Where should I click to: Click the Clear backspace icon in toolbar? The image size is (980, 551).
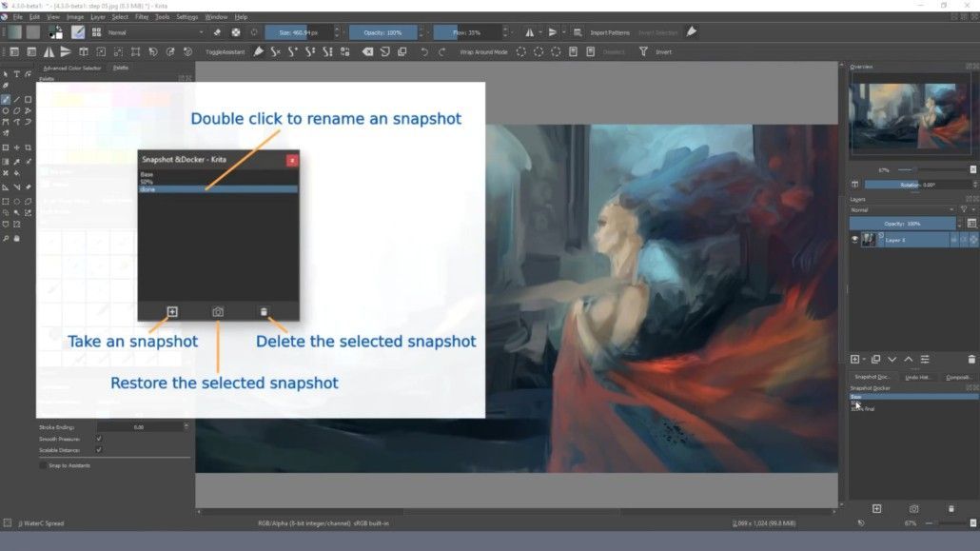point(367,52)
